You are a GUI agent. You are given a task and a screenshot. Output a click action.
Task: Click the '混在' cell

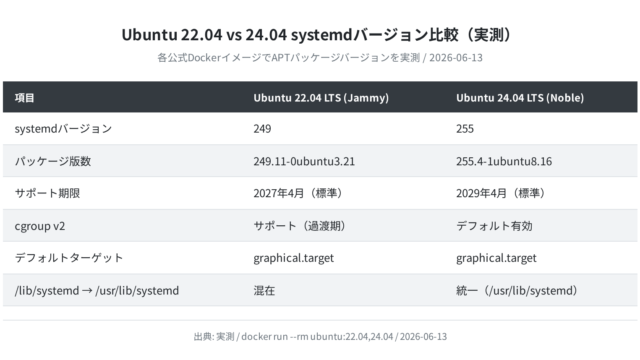264,290
